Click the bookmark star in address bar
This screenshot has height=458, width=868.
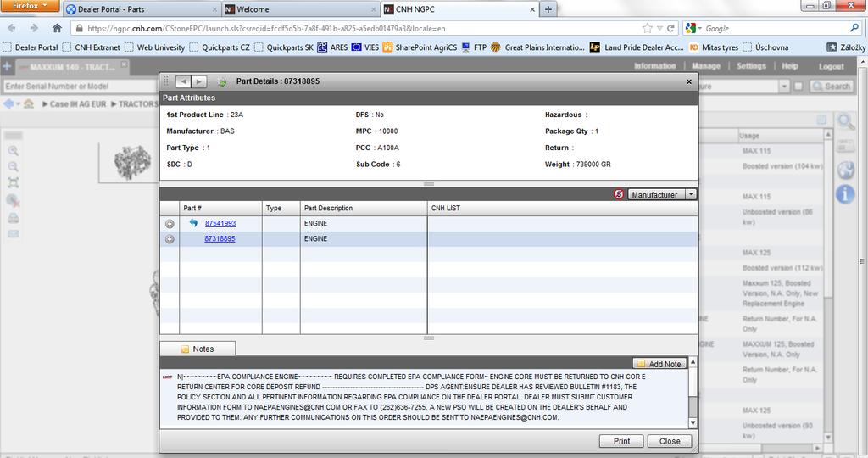pos(647,28)
